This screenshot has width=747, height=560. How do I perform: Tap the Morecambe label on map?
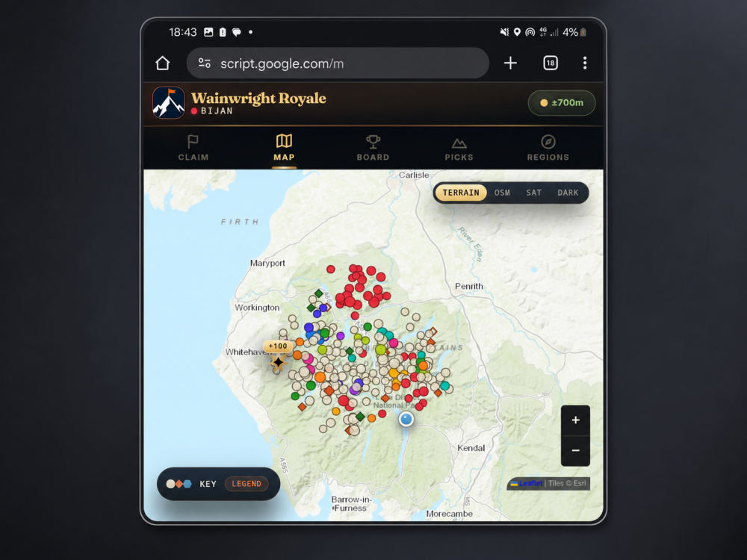coord(449,514)
